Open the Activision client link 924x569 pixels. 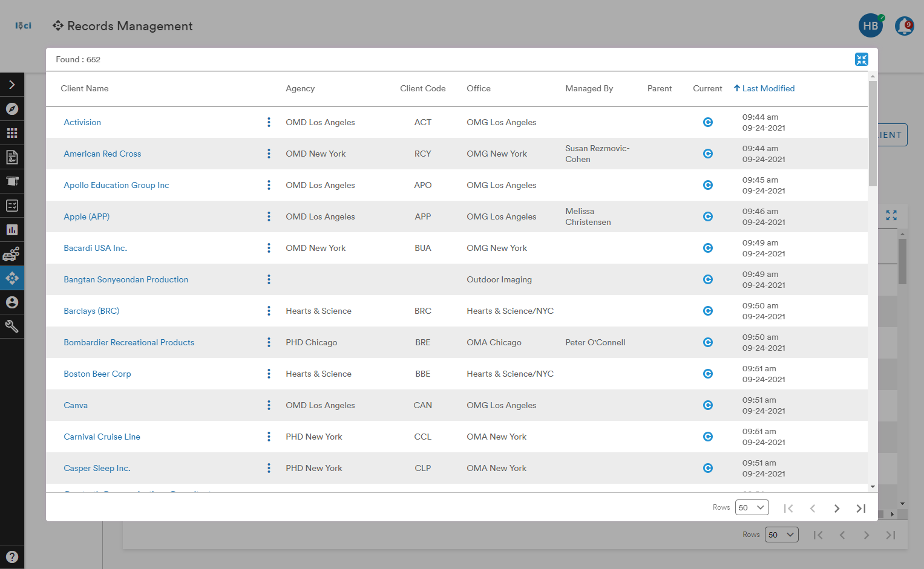tap(82, 122)
